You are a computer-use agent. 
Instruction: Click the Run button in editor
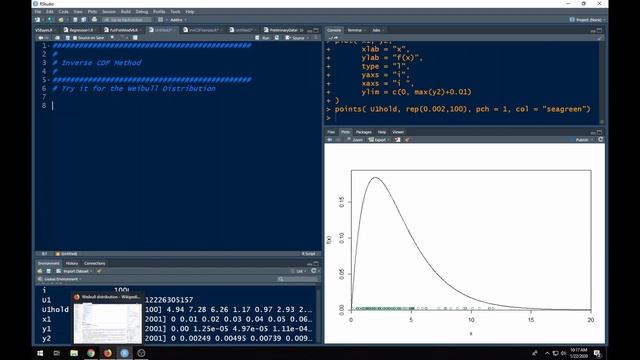point(262,38)
